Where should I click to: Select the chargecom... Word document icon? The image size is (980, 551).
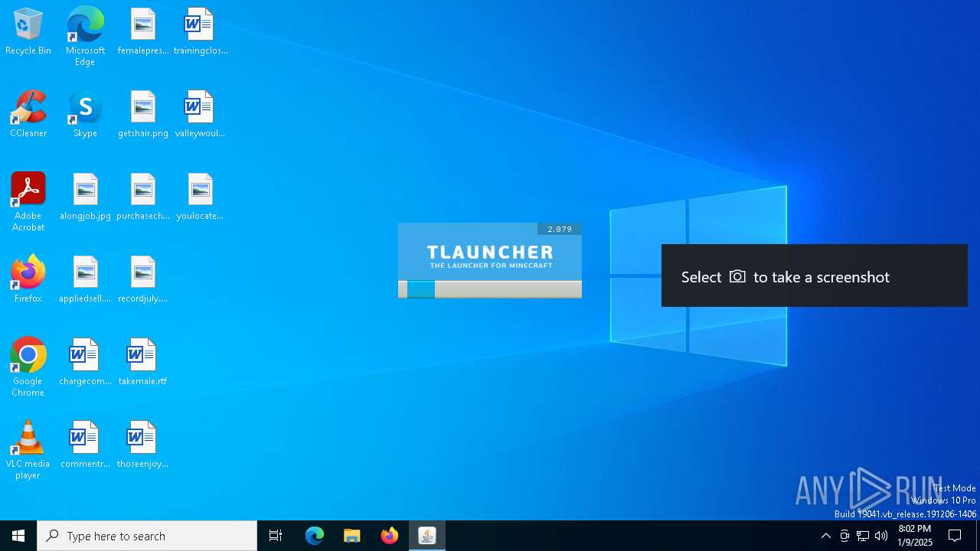pyautogui.click(x=85, y=363)
